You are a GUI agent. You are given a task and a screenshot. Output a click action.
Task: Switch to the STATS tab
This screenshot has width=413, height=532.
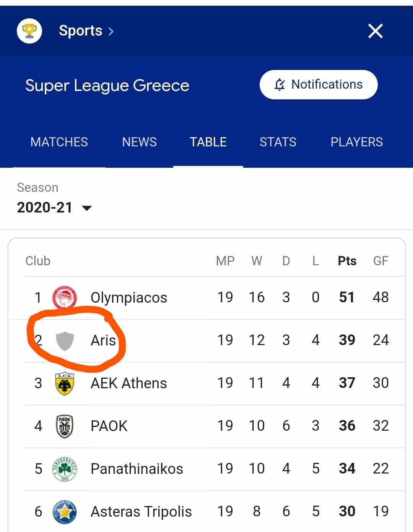pos(278,142)
